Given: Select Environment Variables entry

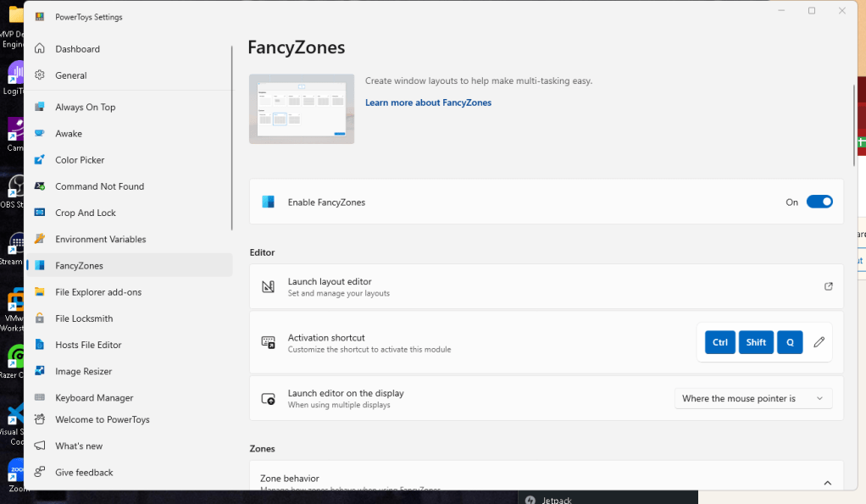Looking at the screenshot, I should (130, 239).
